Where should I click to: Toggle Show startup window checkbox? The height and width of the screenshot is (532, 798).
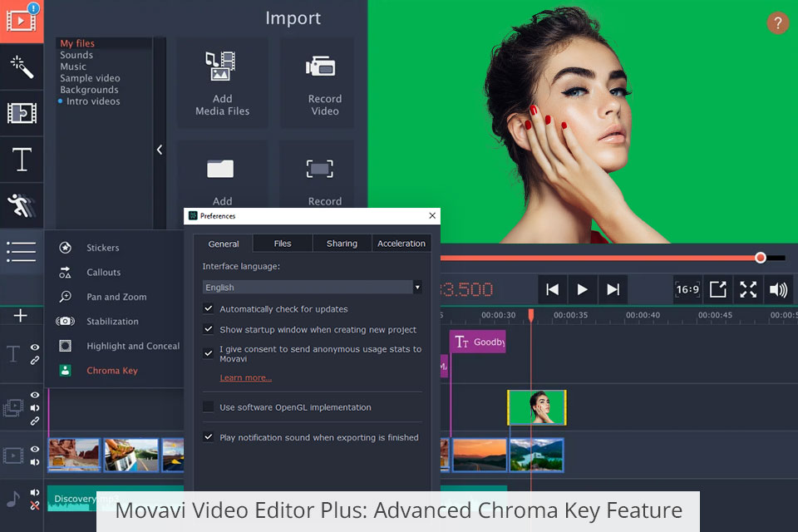coord(208,329)
